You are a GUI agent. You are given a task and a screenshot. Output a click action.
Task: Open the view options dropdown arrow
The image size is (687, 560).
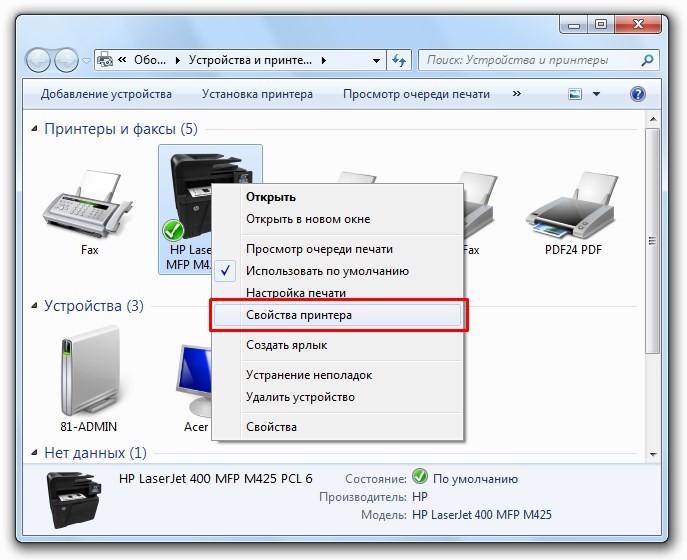596,94
